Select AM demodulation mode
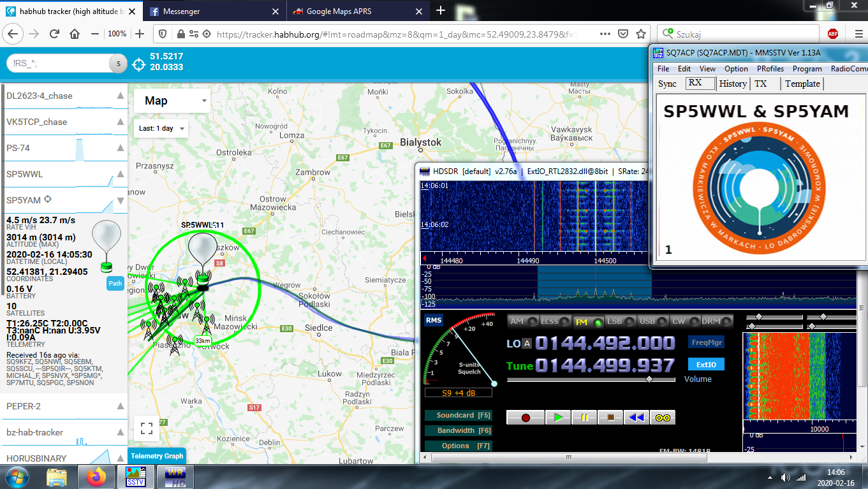The width and height of the screenshot is (868, 489). [x=522, y=321]
